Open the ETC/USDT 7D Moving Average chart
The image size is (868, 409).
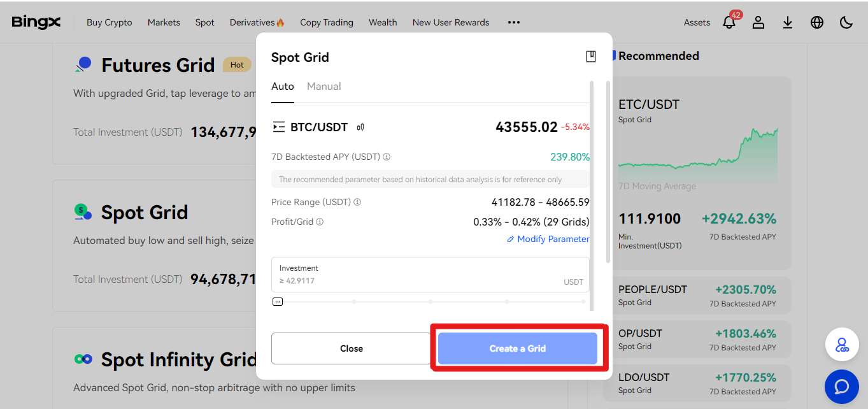click(697, 157)
